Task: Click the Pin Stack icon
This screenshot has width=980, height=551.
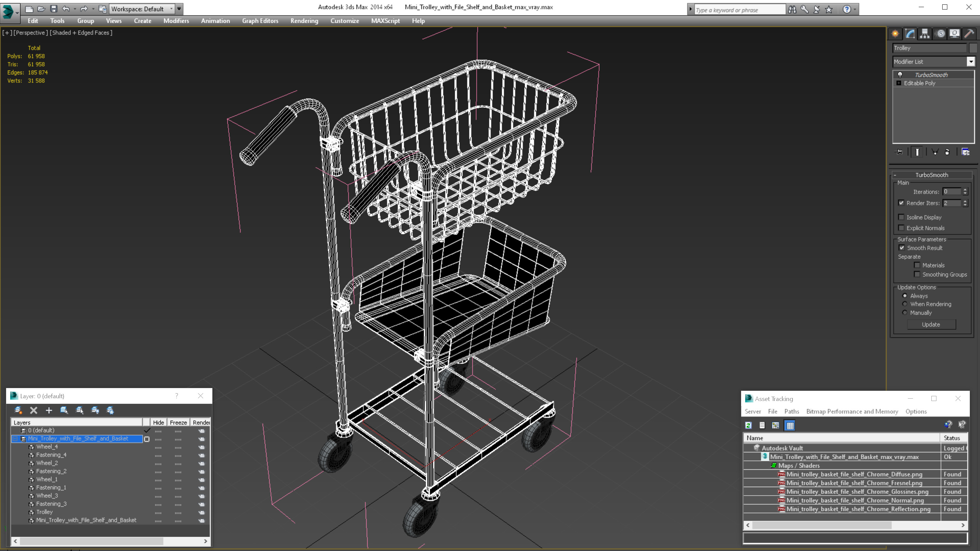Action: pos(899,152)
